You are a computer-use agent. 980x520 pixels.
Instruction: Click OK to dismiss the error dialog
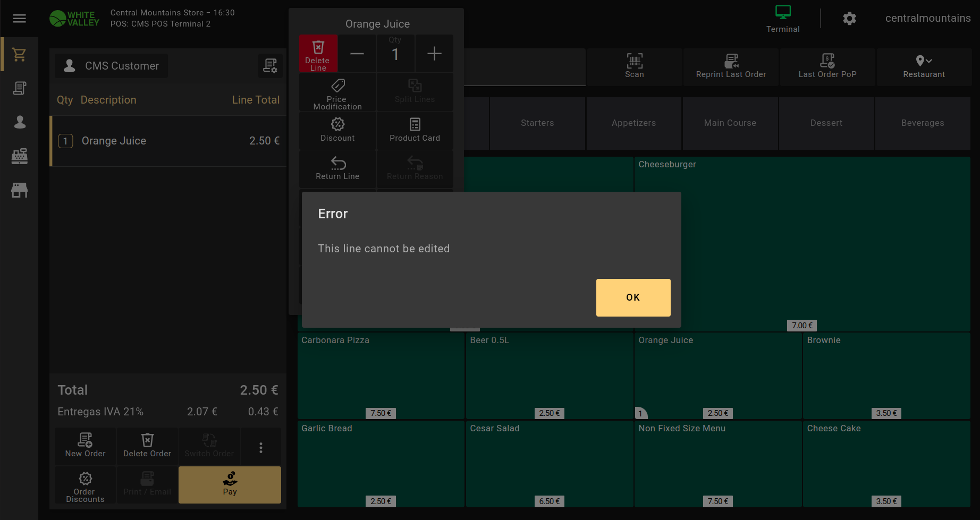pyautogui.click(x=633, y=297)
